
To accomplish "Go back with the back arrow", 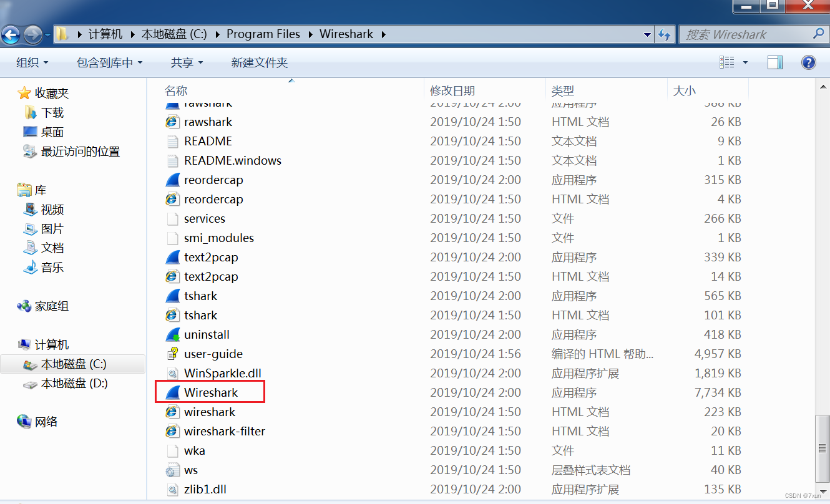I will click(12, 34).
